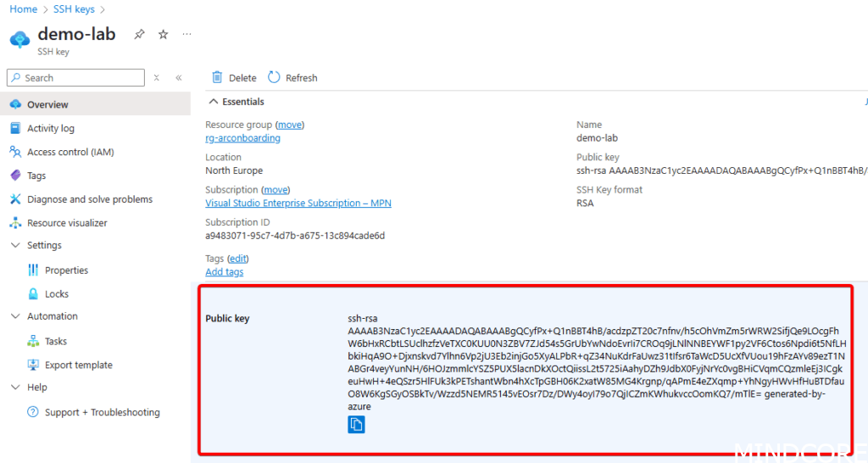Open Visual Studio Enterprise Subscription link

click(x=298, y=204)
